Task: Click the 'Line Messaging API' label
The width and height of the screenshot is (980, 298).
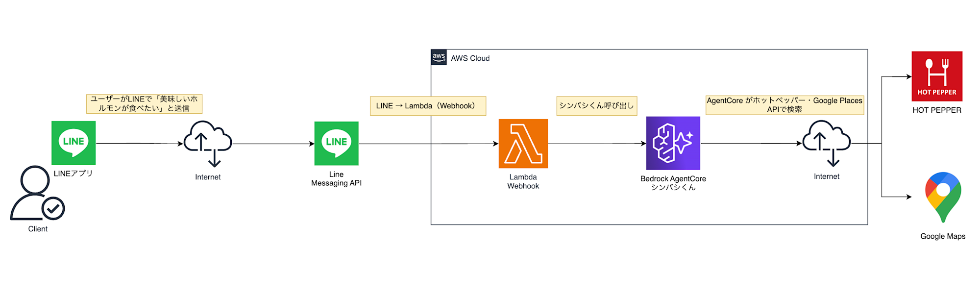Action: coord(336,179)
